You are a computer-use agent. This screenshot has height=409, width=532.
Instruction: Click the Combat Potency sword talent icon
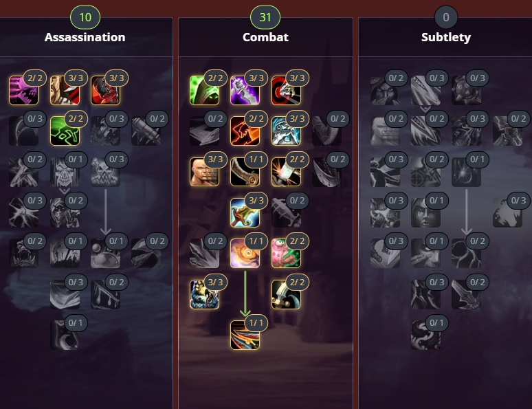pos(245,213)
